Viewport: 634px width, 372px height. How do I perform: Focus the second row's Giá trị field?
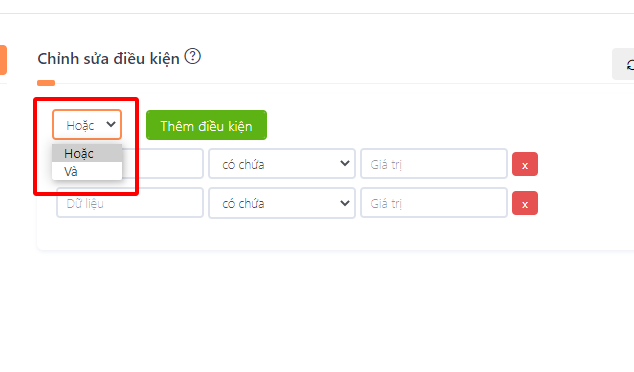pyautogui.click(x=434, y=203)
